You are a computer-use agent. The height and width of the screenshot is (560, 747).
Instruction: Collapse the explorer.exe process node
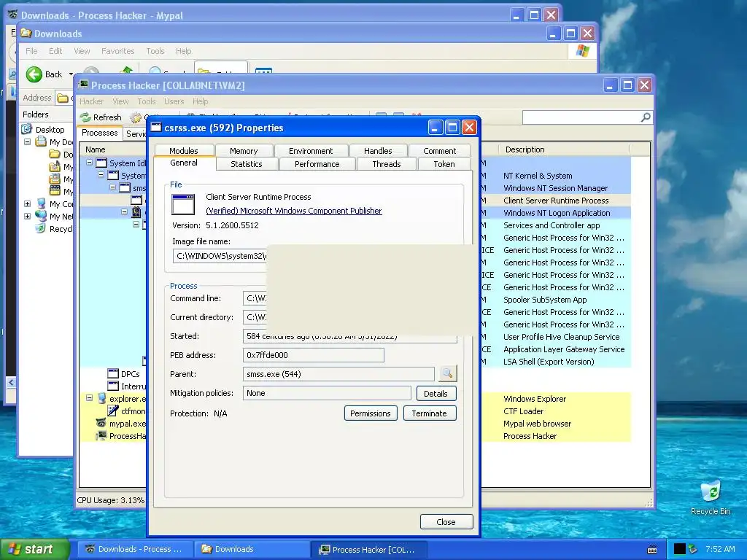coord(89,397)
